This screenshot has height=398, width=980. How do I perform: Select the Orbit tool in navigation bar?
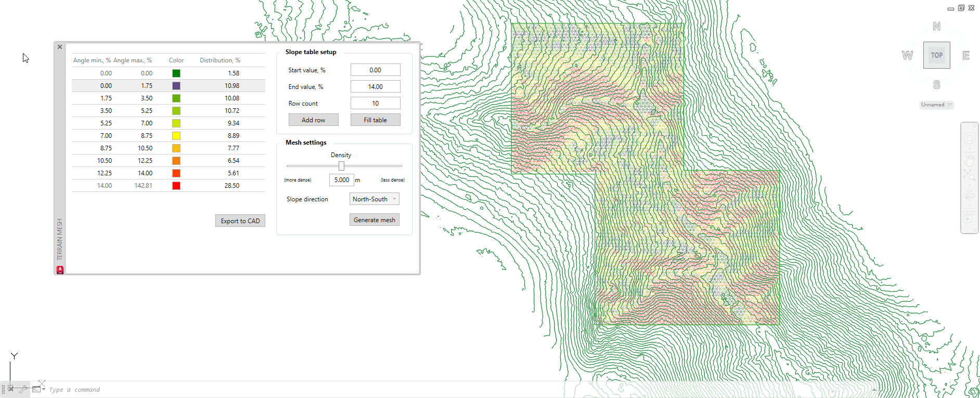(x=969, y=196)
